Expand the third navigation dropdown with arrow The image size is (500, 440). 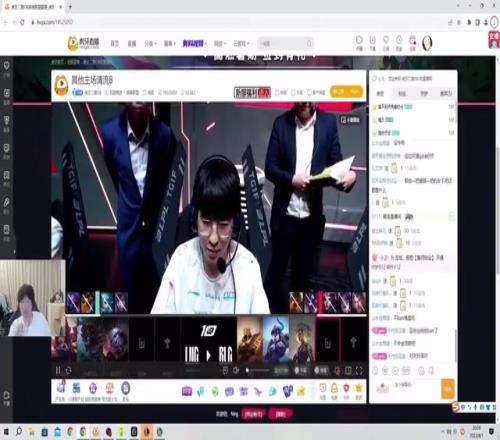150,44
